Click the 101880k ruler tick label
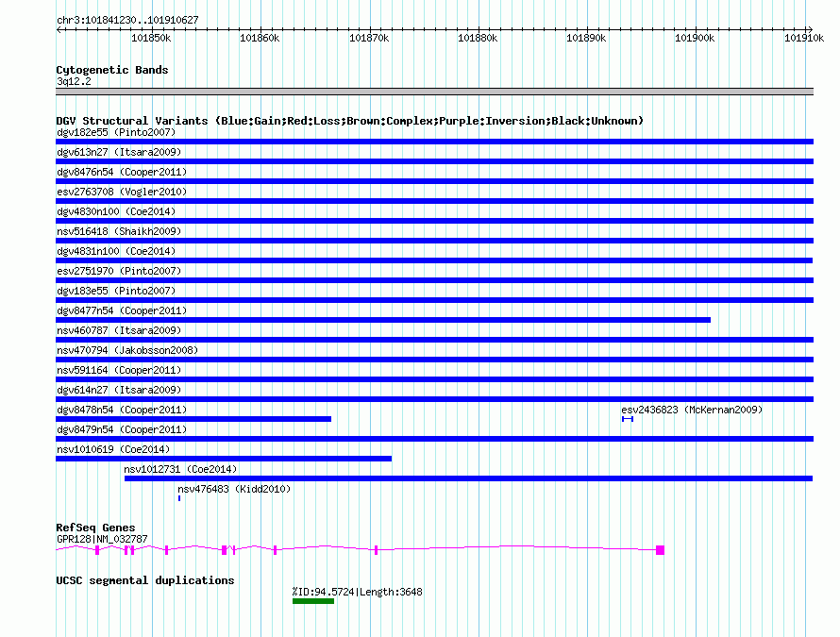The width and height of the screenshot is (840, 637). tap(478, 38)
